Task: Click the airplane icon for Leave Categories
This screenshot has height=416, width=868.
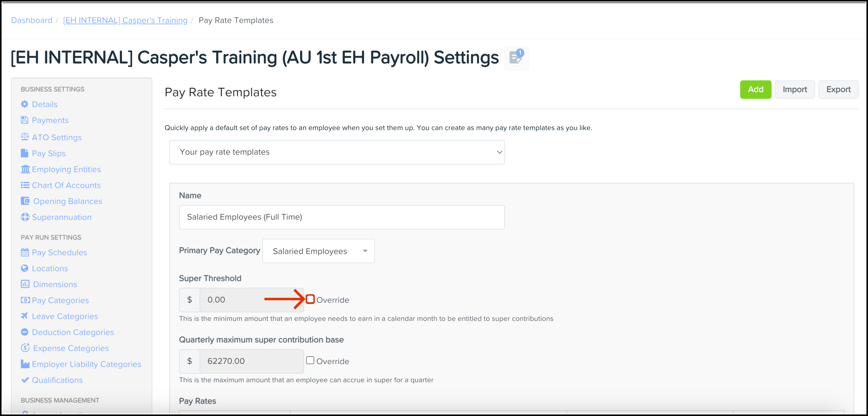Action: (25, 316)
